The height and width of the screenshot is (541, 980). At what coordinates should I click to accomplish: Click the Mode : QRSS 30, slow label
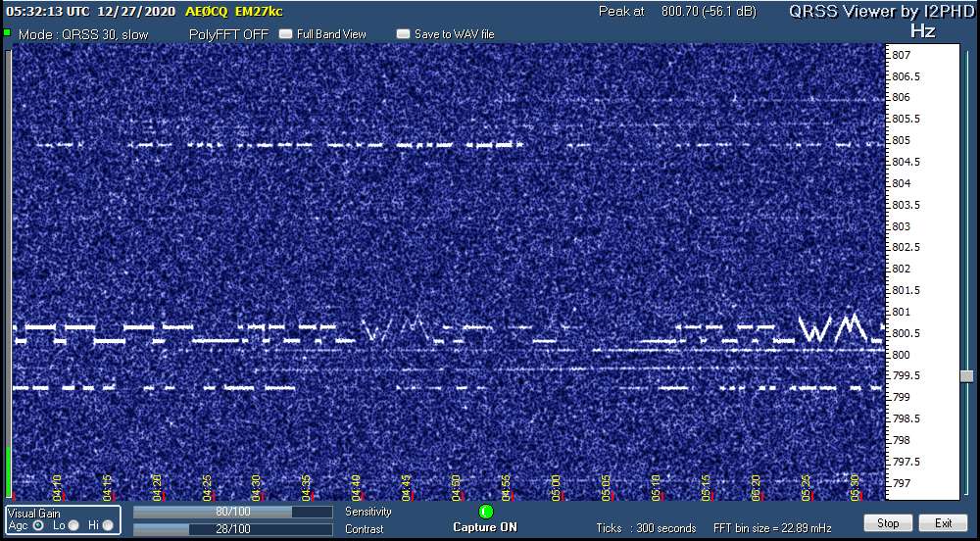click(x=84, y=34)
